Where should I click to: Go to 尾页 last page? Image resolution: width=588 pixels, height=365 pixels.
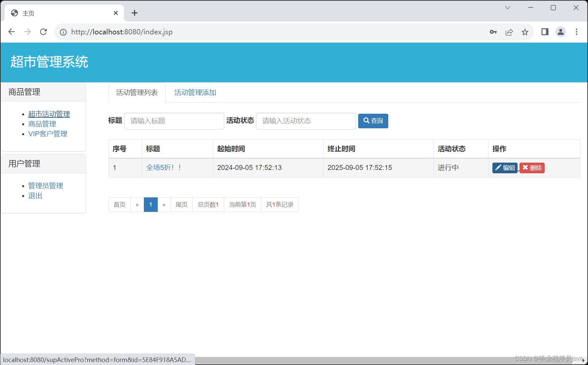tap(182, 205)
